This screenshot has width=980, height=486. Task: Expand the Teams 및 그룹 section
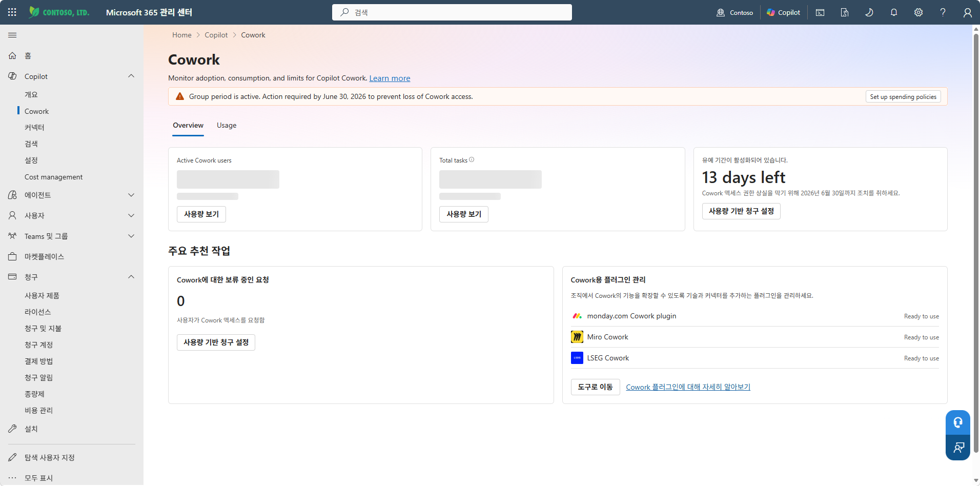point(131,236)
